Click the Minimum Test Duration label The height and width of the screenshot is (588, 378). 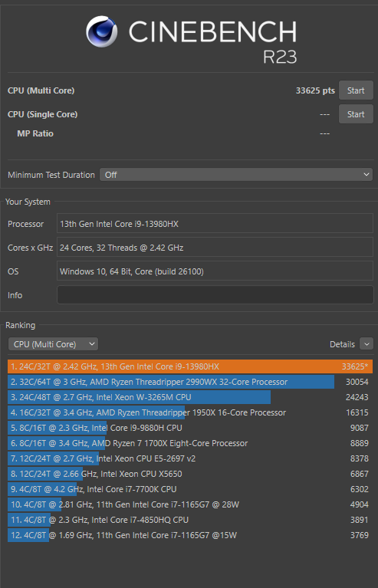click(51, 175)
